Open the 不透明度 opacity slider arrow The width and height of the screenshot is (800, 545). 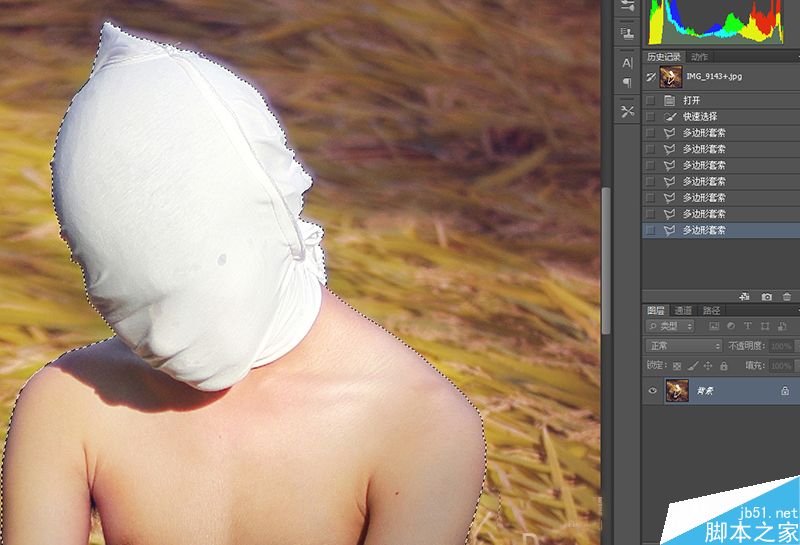[x=797, y=346]
